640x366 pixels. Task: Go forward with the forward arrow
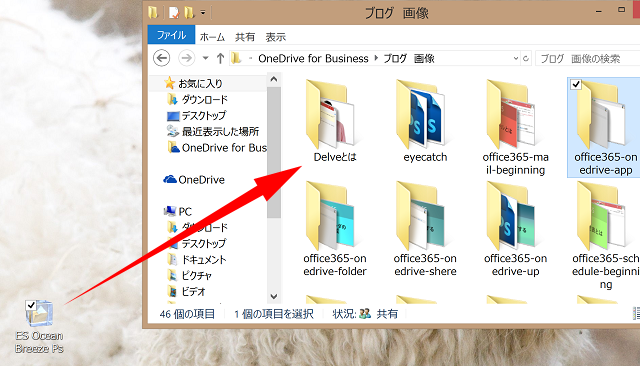point(187,58)
